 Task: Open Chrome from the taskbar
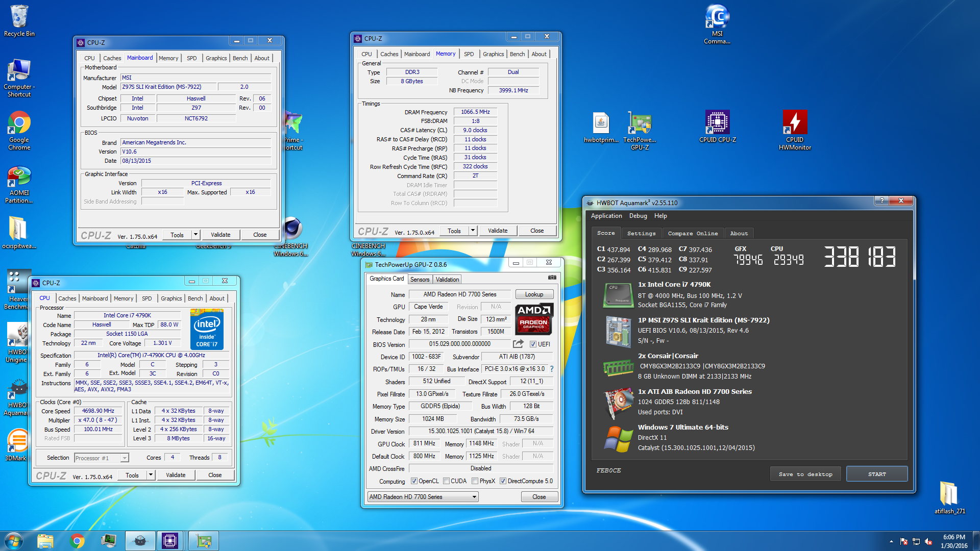click(x=78, y=541)
